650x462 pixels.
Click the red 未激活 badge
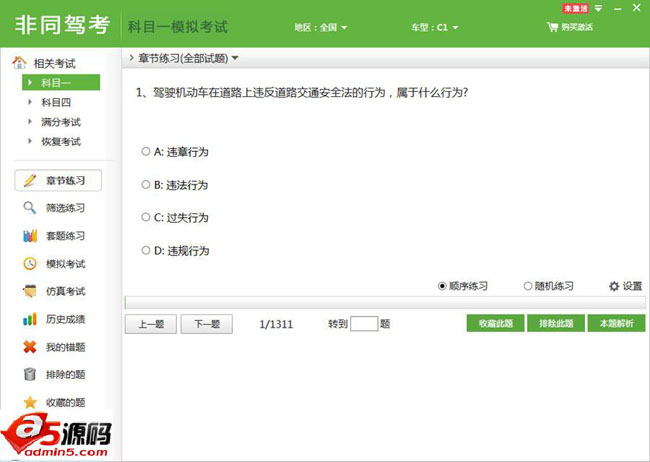[575, 8]
